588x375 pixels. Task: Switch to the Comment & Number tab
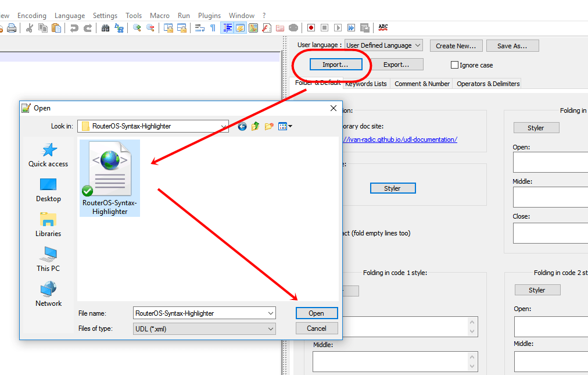coord(422,84)
